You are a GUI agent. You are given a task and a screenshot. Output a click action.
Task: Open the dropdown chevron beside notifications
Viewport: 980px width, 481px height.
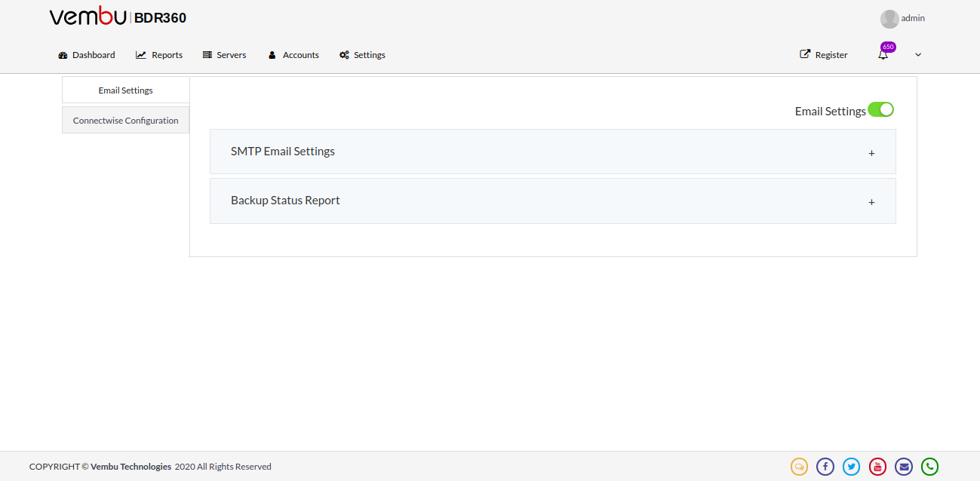918,55
